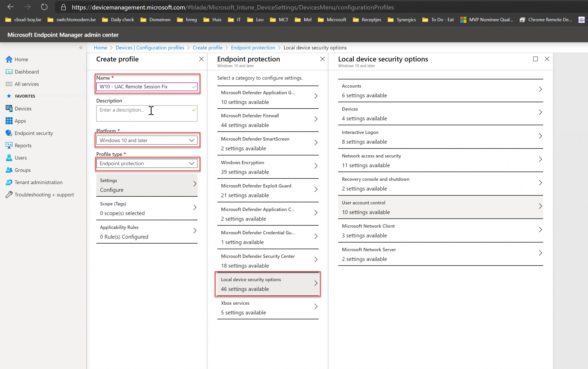Screen dimensions: 588x369
Task: Go to Devices | Configuration profiles breadcrumb
Action: 150,48
